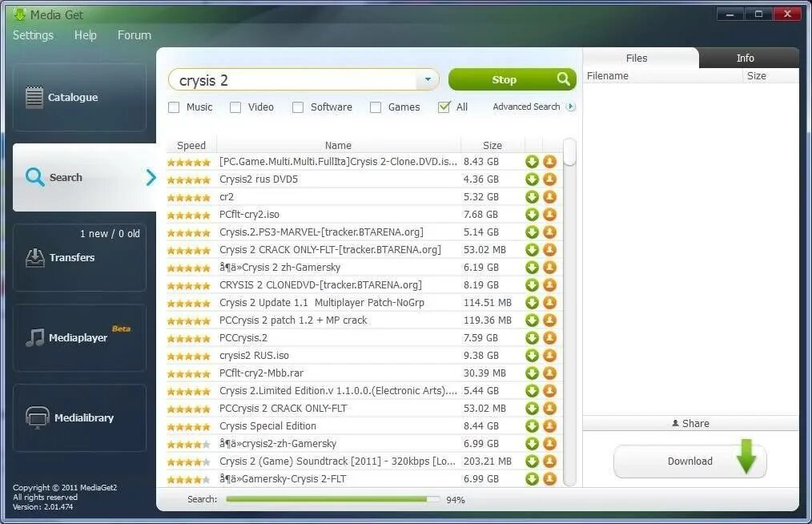Open the Transfers section
This screenshot has width=812, height=524.
coord(80,258)
